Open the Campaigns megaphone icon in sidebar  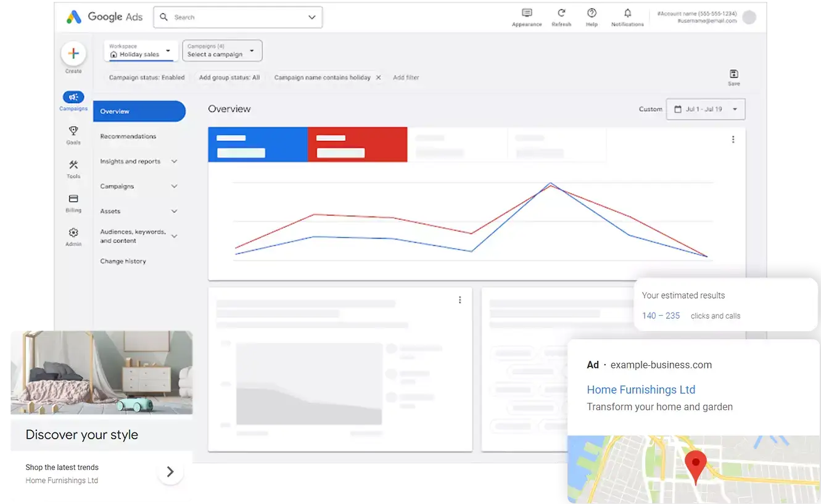73,97
